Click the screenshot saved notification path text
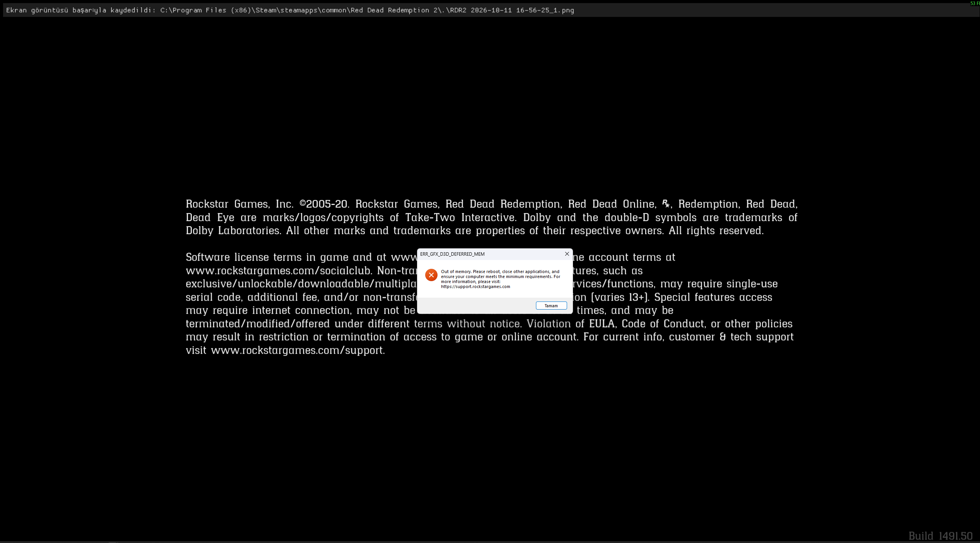Image resolution: width=980 pixels, height=543 pixels. click(367, 10)
